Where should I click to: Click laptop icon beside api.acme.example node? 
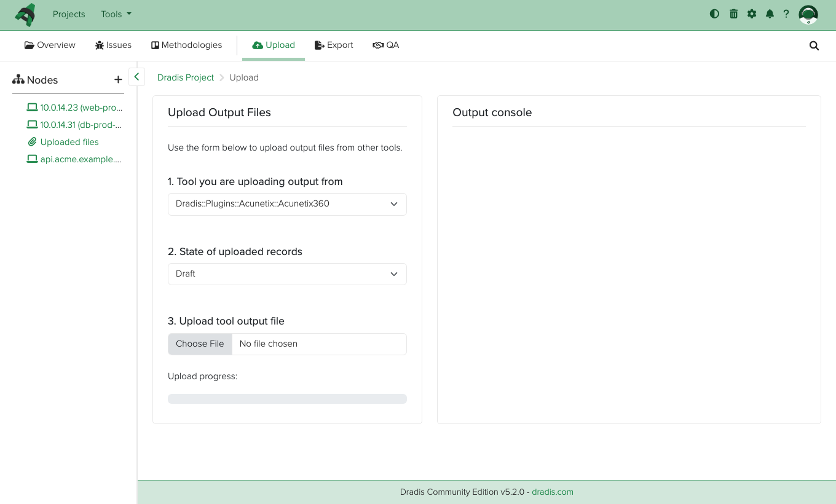tap(33, 159)
